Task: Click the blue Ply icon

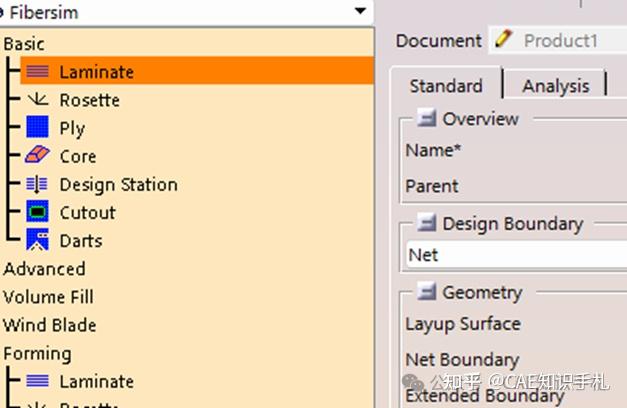Action: click(x=37, y=128)
